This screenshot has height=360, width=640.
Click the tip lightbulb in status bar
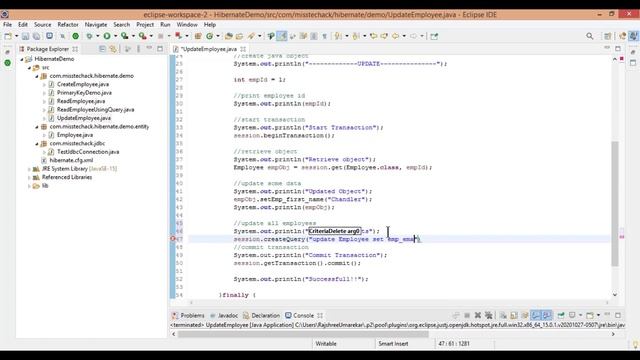point(635,344)
